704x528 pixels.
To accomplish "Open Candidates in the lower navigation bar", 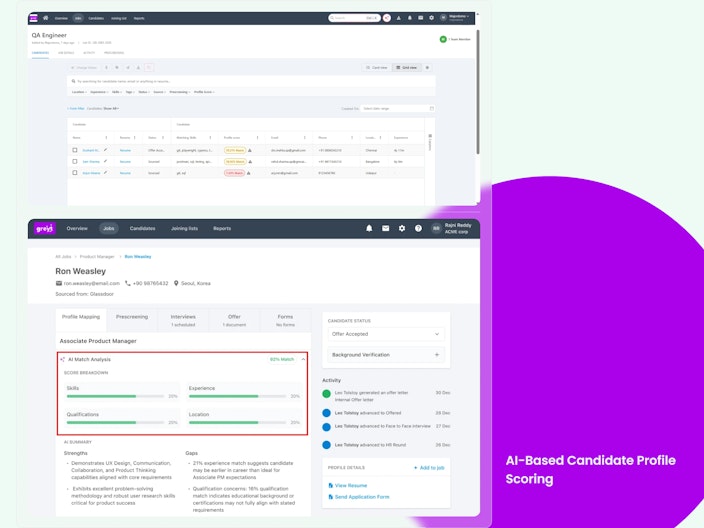I will (142, 229).
